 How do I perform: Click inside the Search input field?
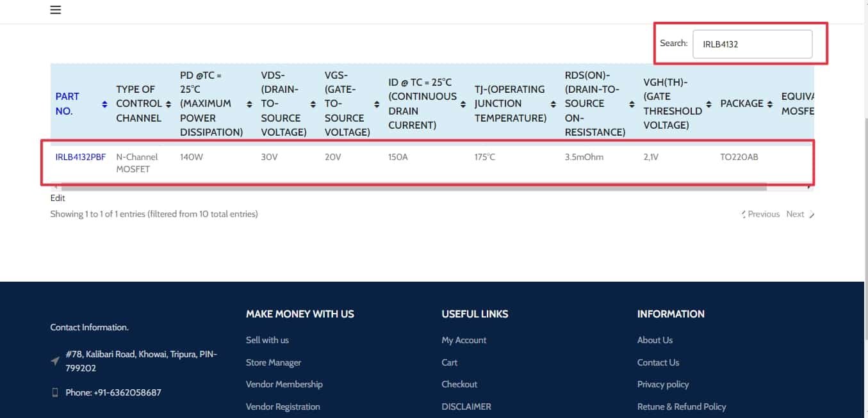click(x=751, y=43)
